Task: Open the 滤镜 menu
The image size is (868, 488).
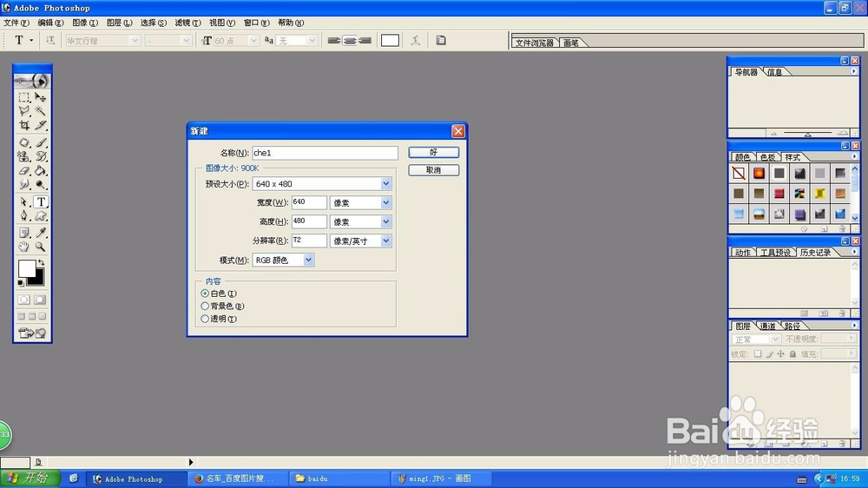Action: (x=187, y=23)
